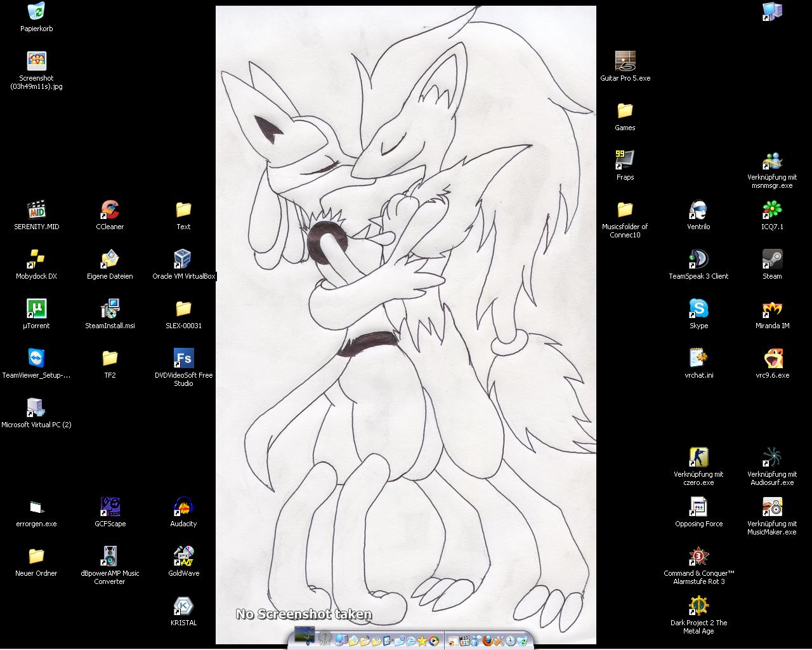Viewport: 812px width, 650px height.
Task: Select the Ventrilo shortcut
Action: pos(698,209)
